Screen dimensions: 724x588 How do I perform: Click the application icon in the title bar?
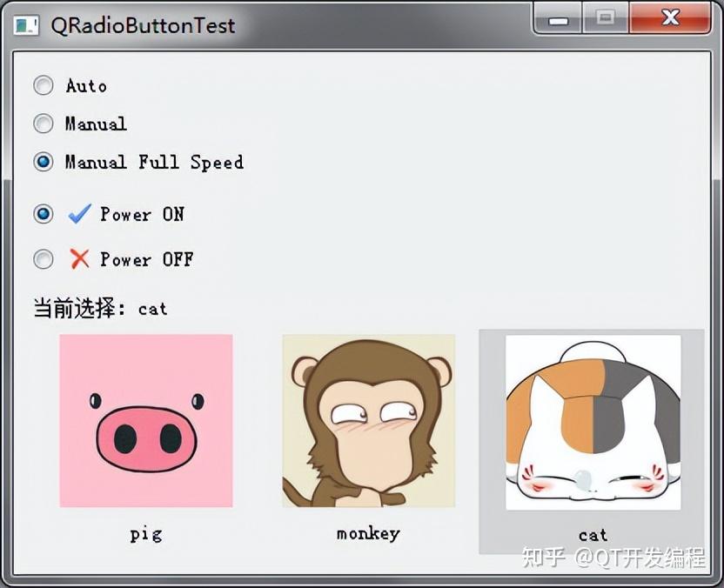click(x=26, y=25)
